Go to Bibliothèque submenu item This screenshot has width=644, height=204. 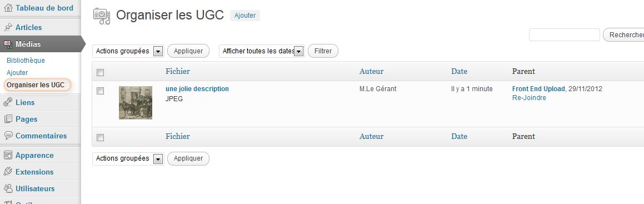point(26,61)
